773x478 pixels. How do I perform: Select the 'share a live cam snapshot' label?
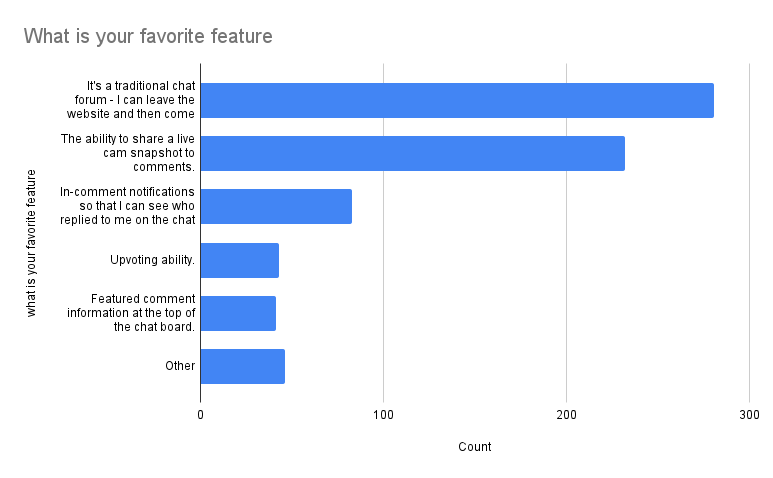128,153
